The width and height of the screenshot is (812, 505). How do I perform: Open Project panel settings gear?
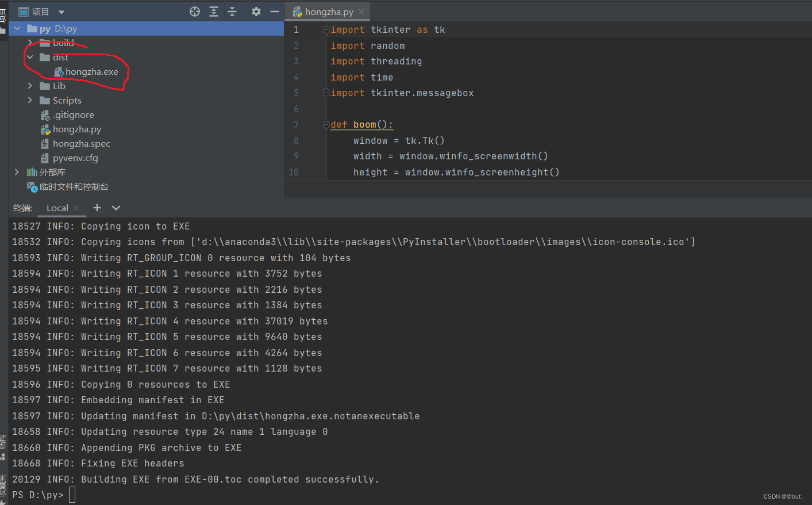click(x=256, y=11)
